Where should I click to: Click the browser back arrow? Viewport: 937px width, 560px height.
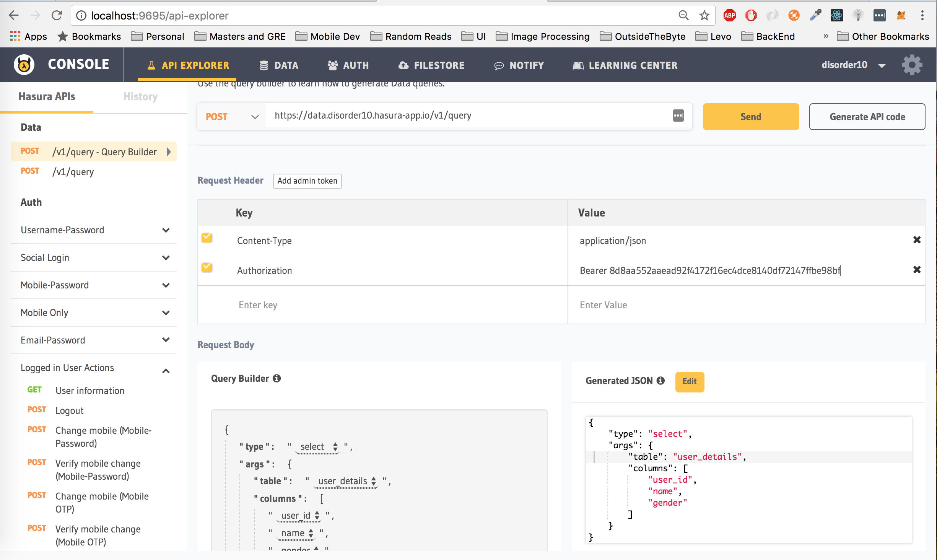pos(14,15)
